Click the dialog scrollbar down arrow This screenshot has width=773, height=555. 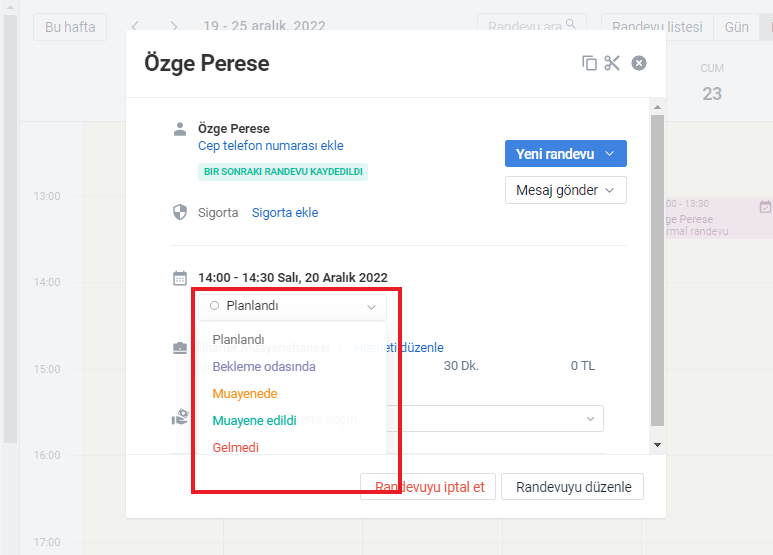point(657,445)
